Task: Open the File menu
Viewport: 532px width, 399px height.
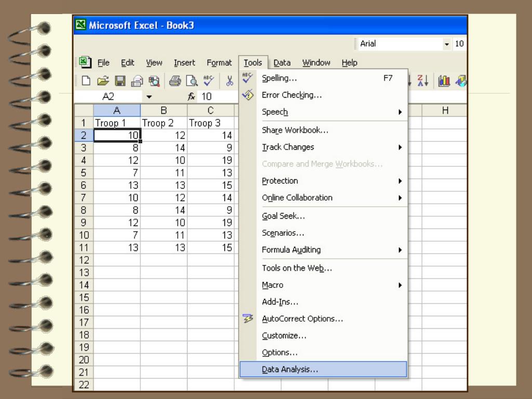Action: pos(103,63)
